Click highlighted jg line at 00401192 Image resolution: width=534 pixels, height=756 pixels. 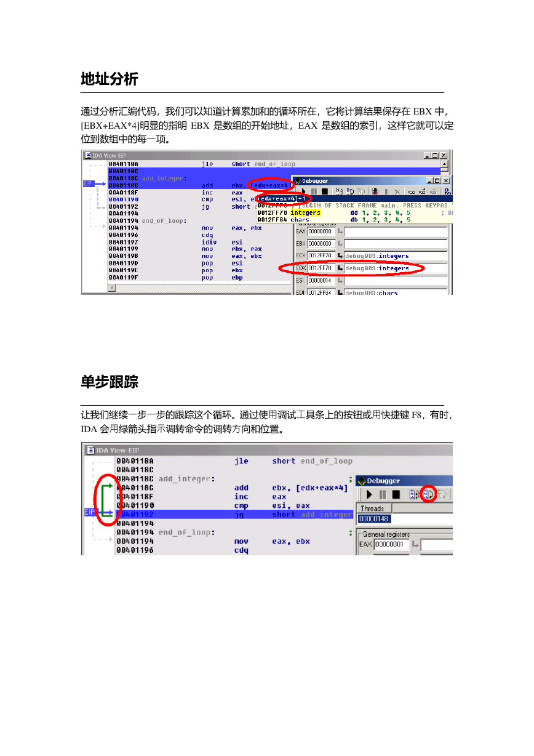pos(234,515)
